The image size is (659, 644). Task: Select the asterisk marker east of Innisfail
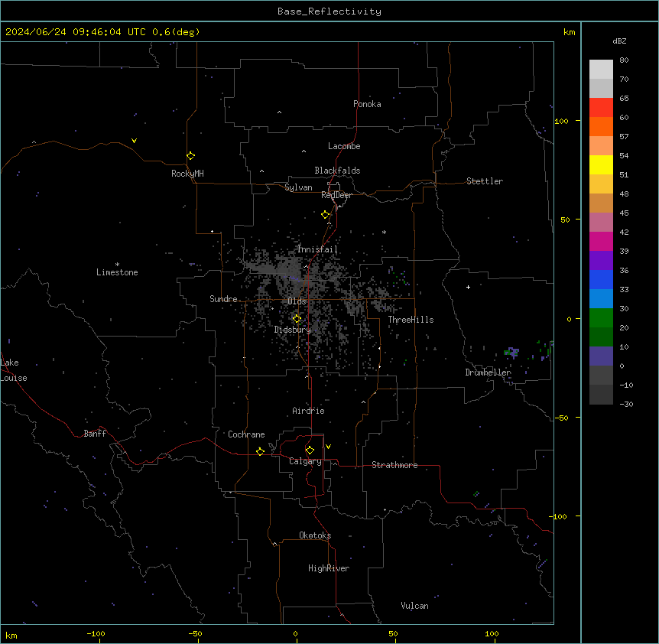[384, 232]
